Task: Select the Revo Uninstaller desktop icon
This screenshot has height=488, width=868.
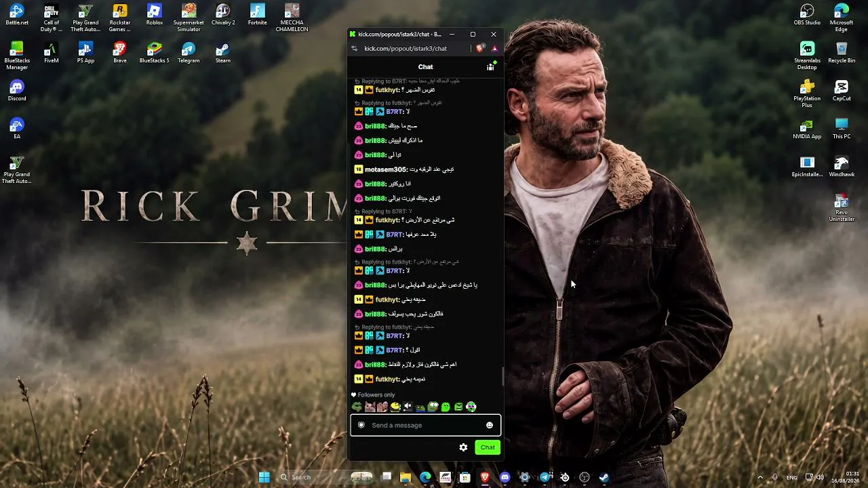Action: click(x=842, y=208)
